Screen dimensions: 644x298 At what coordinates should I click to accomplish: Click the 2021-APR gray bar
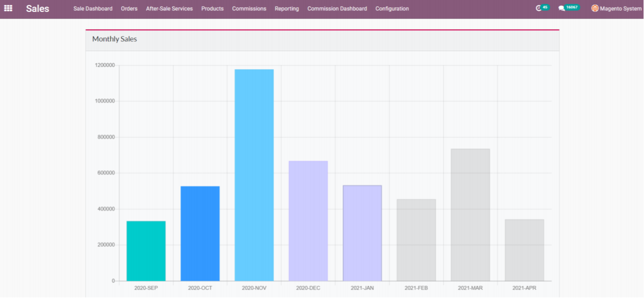pos(524,250)
